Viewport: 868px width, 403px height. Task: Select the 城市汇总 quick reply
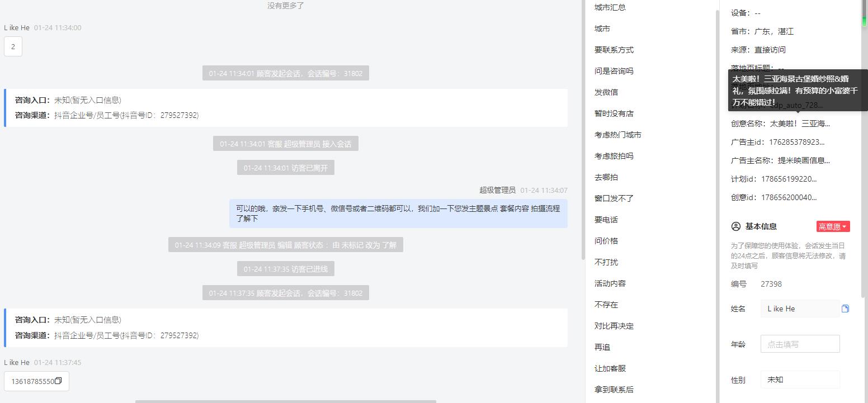click(x=610, y=7)
